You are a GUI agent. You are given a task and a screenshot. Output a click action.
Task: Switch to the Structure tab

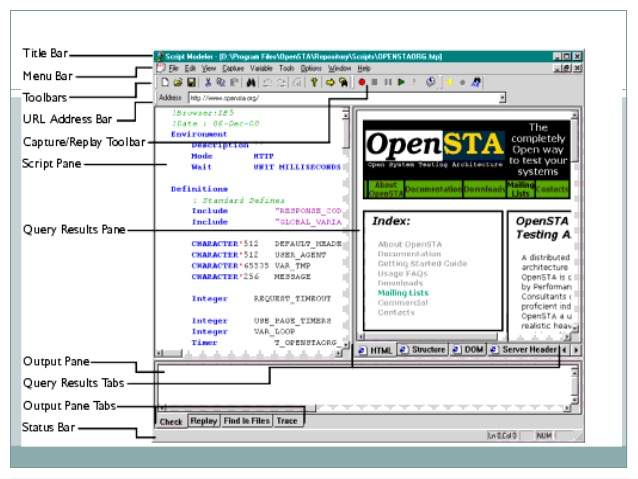pos(423,350)
